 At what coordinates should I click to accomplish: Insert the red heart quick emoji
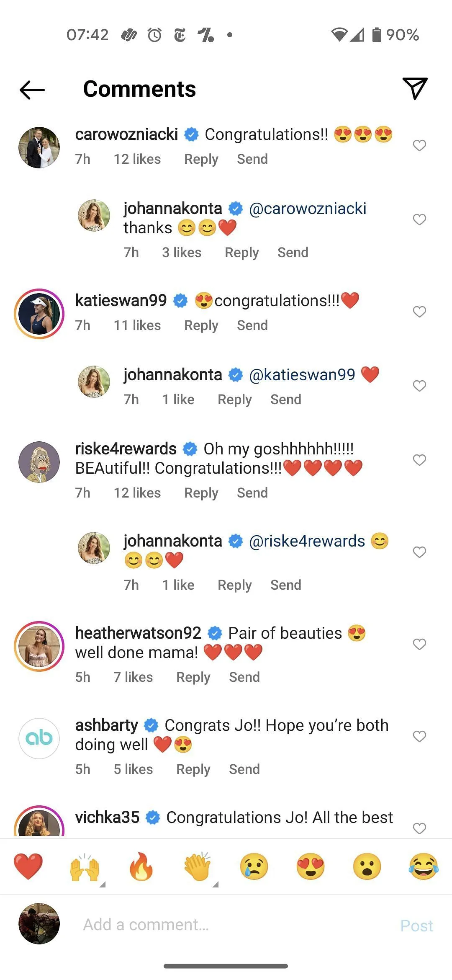[x=28, y=867]
